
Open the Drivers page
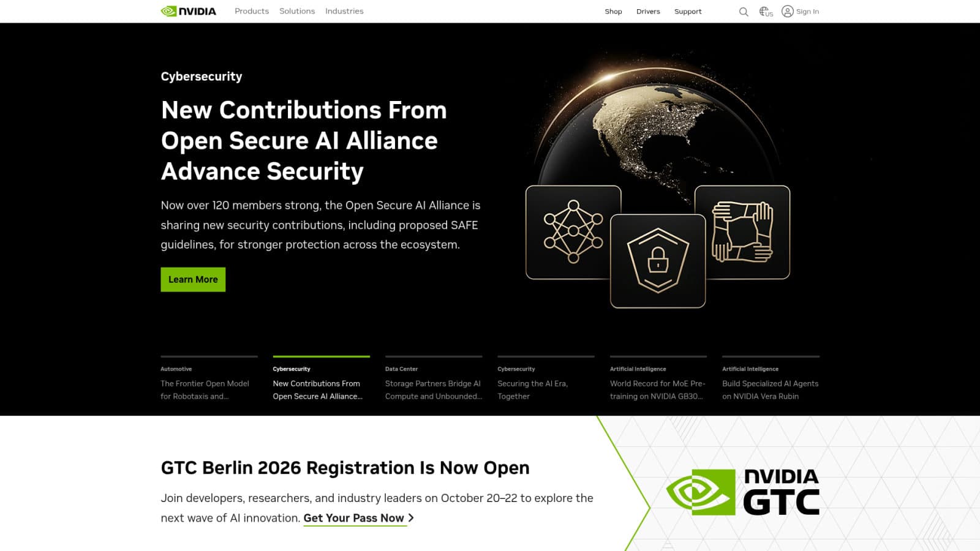point(648,12)
